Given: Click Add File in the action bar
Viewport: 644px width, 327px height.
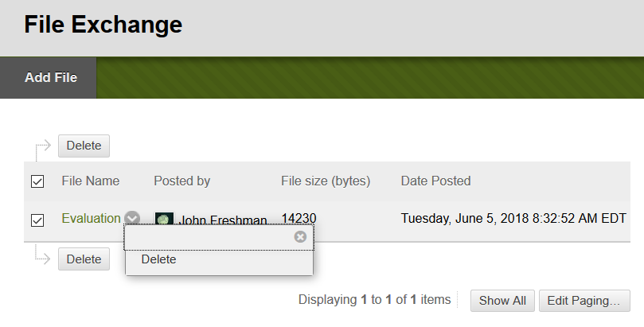Looking at the screenshot, I should coord(51,77).
